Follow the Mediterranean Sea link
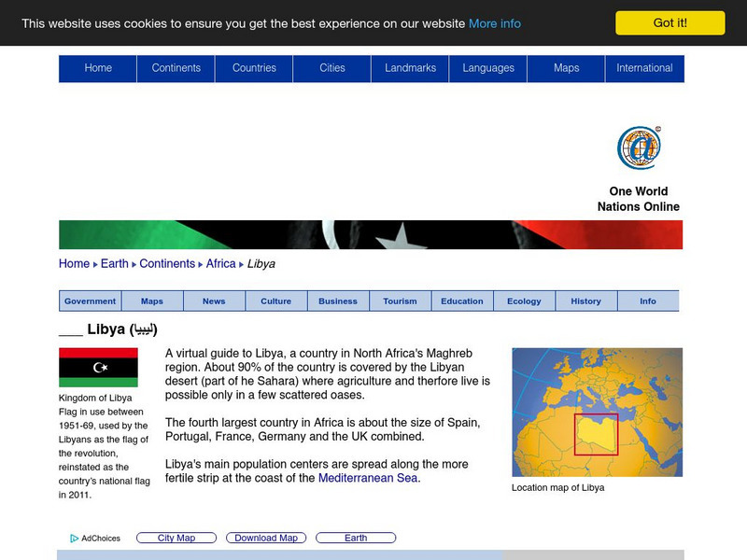The image size is (747, 560). [371, 477]
